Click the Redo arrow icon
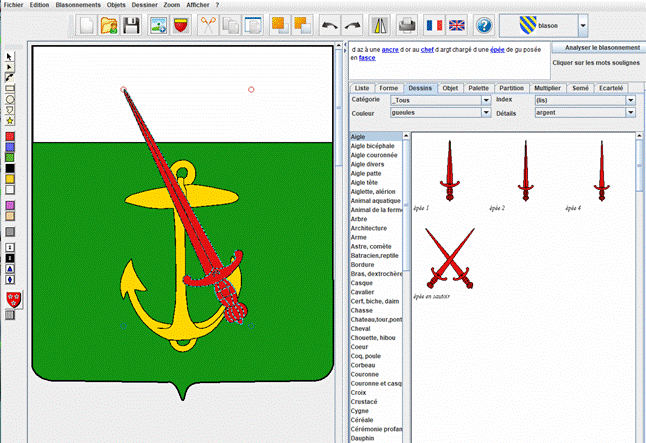The width and height of the screenshot is (646, 443). [x=352, y=25]
